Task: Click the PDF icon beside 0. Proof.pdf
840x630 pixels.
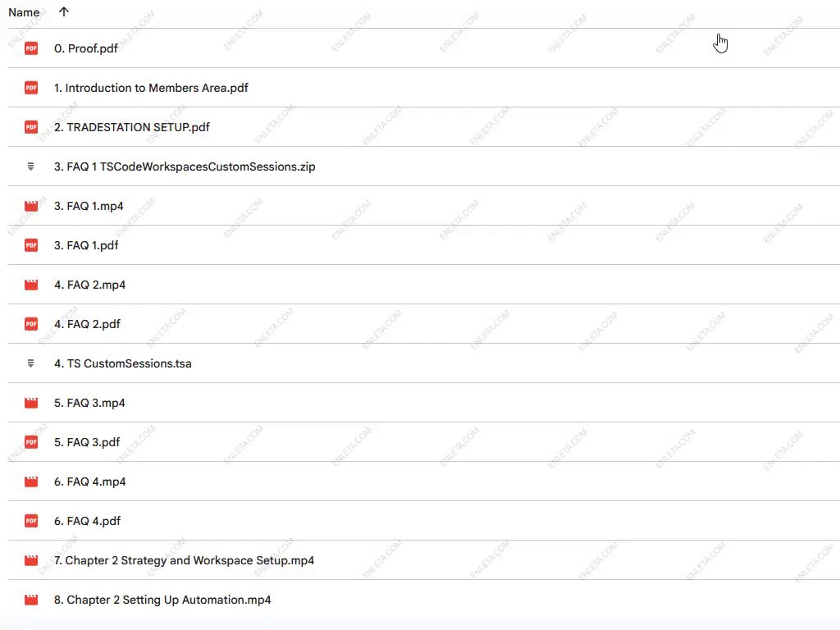Action: tap(31, 48)
